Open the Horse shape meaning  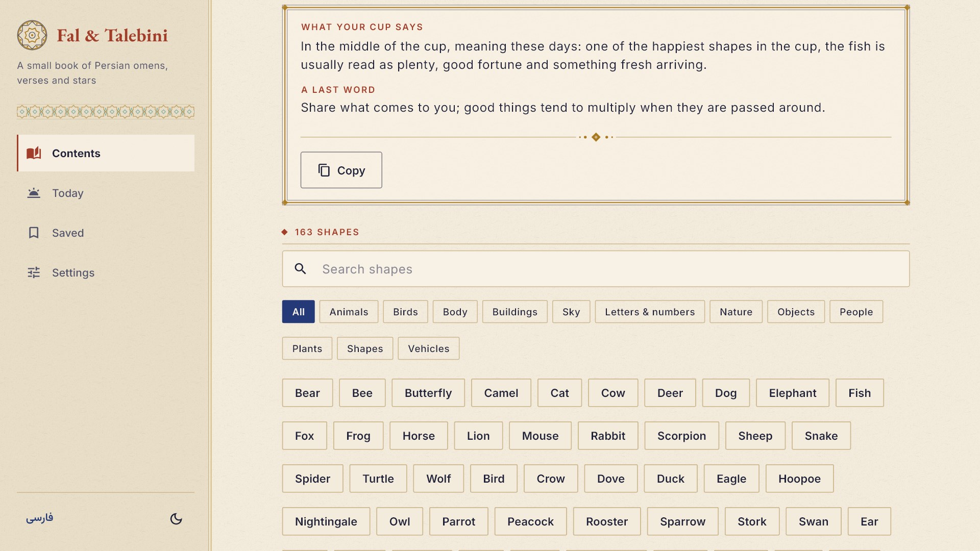[x=419, y=436]
